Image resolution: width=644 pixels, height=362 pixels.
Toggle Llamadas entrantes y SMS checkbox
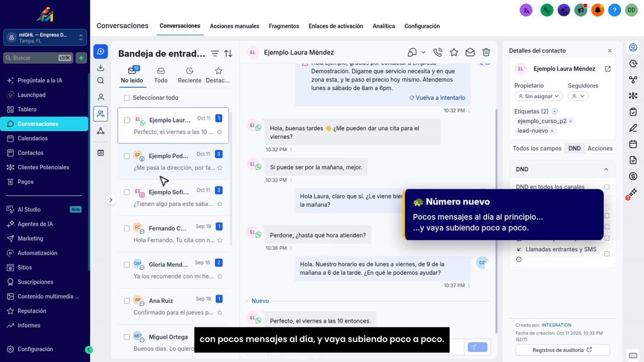pyautogui.click(x=607, y=254)
